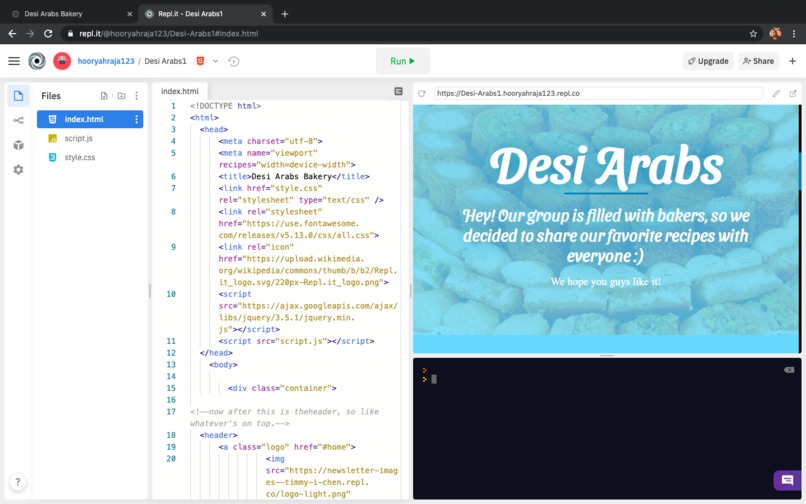Click the line 6 title tag code

tap(294, 176)
